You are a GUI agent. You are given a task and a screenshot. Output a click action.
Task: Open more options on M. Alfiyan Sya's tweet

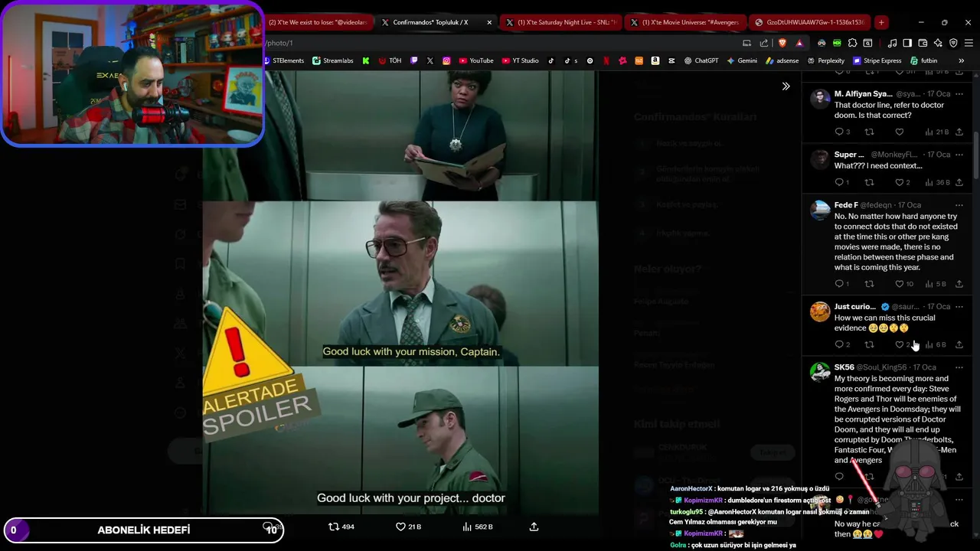click(959, 94)
